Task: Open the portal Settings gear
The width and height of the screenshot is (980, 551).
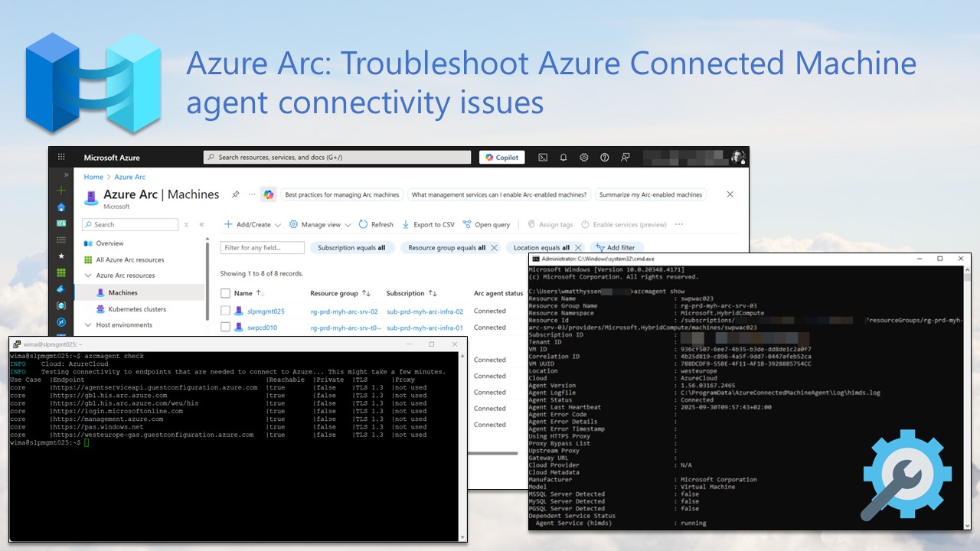Action: 584,158
